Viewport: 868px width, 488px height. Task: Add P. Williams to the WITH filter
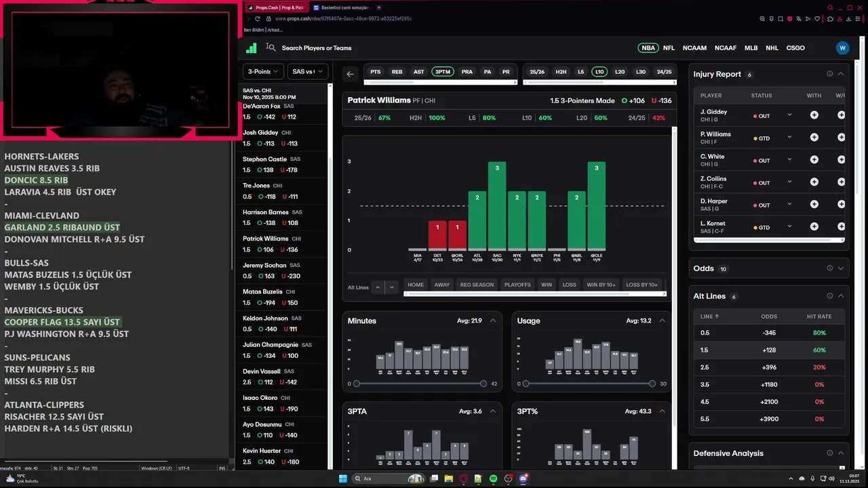pos(814,138)
